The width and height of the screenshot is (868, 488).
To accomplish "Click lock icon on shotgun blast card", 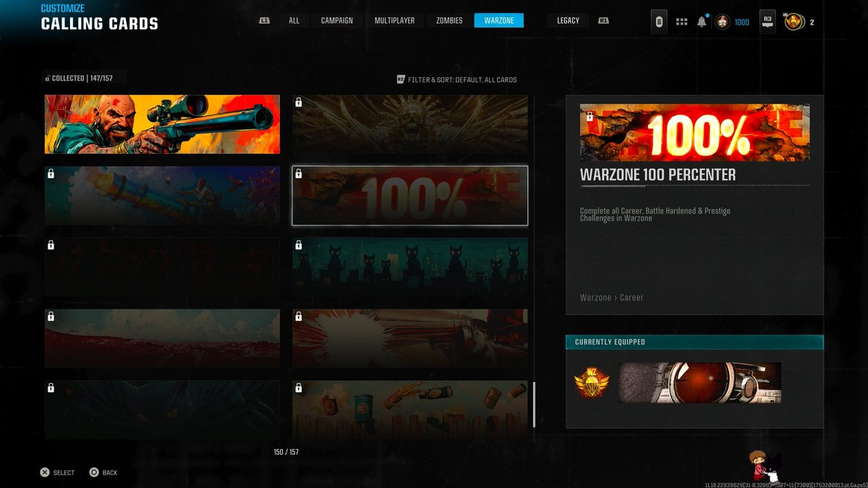I will (299, 317).
